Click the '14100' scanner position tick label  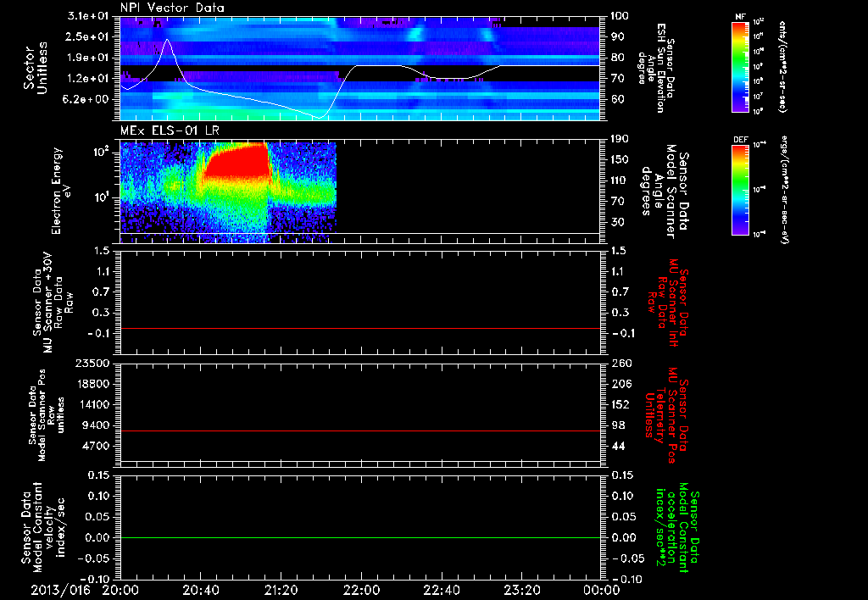[92, 404]
